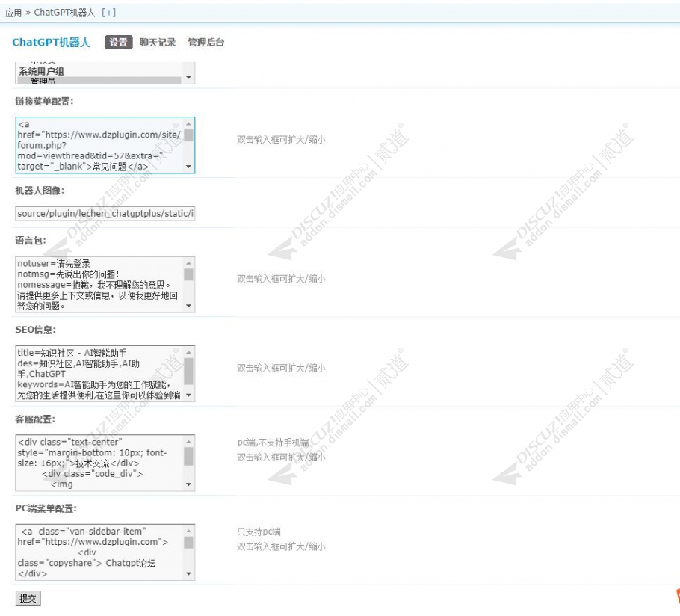Click scroll-down arrow of 语言包 textarea

(188, 306)
